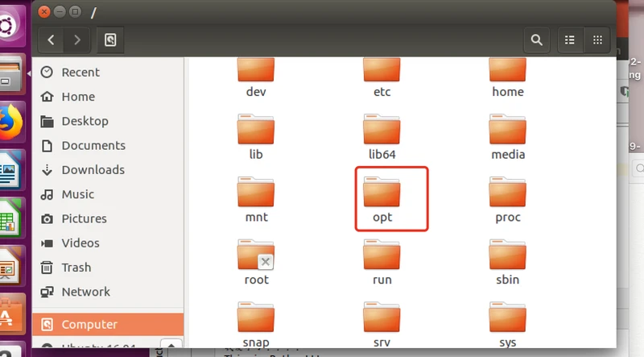644x357 pixels.
Task: Switch to list view
Action: 570,39
